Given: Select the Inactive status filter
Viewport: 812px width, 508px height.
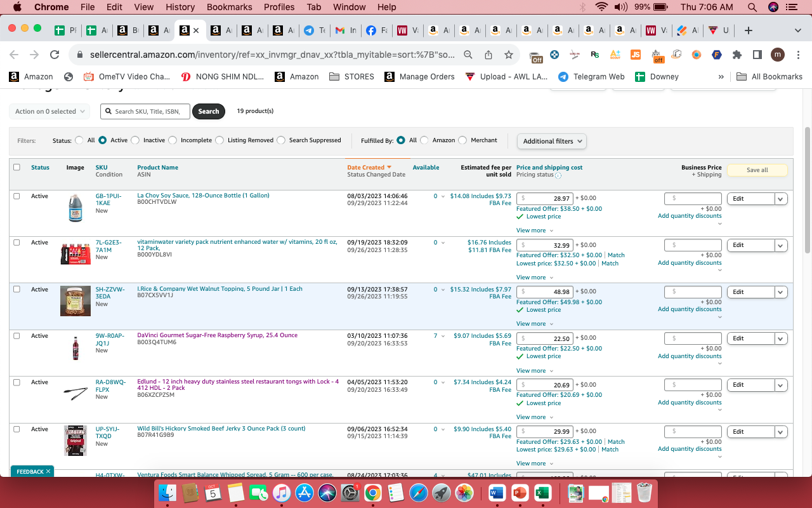Looking at the screenshot, I should 135,140.
